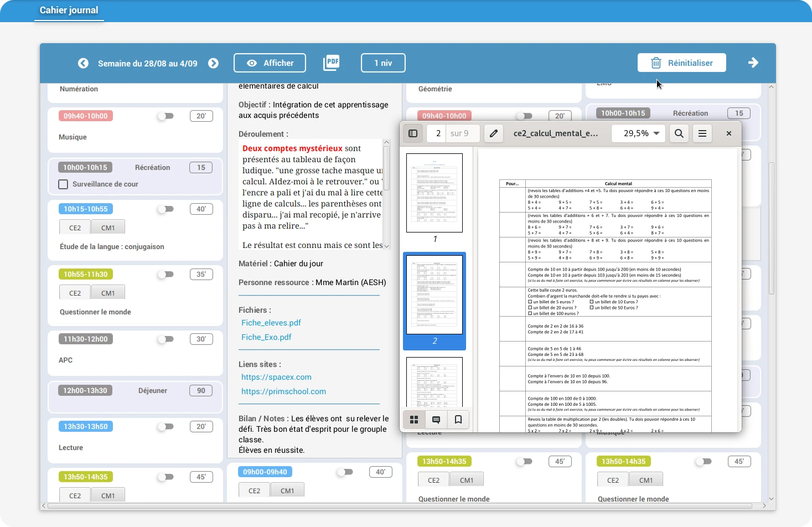Image resolution: width=812 pixels, height=527 pixels.
Task: Click Réinitialiser trash button
Action: click(681, 63)
